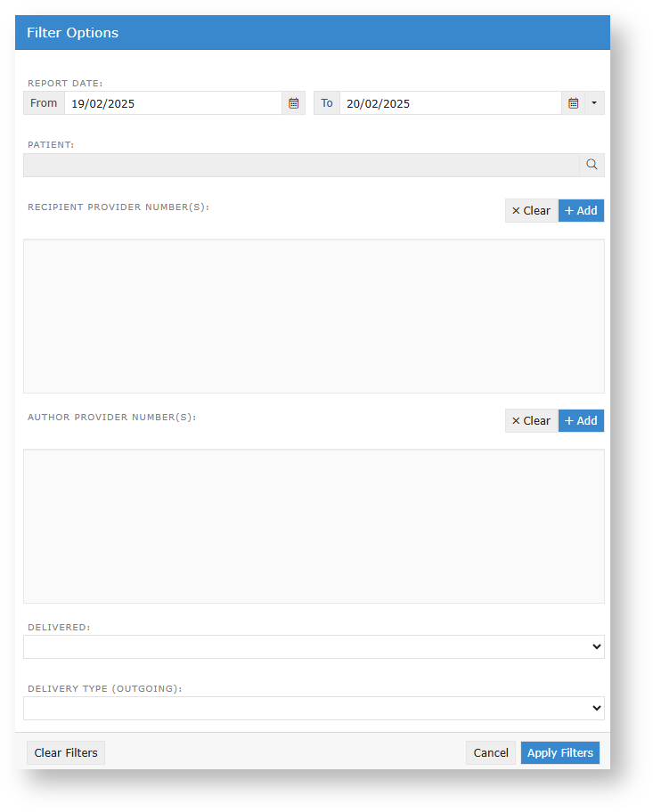Apply the selected filters
The width and height of the screenshot is (653, 812).
coord(560,753)
